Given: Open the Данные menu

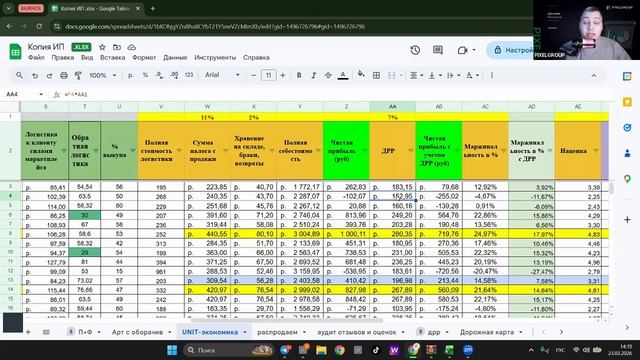Looking at the screenshot, I should click(x=175, y=58).
